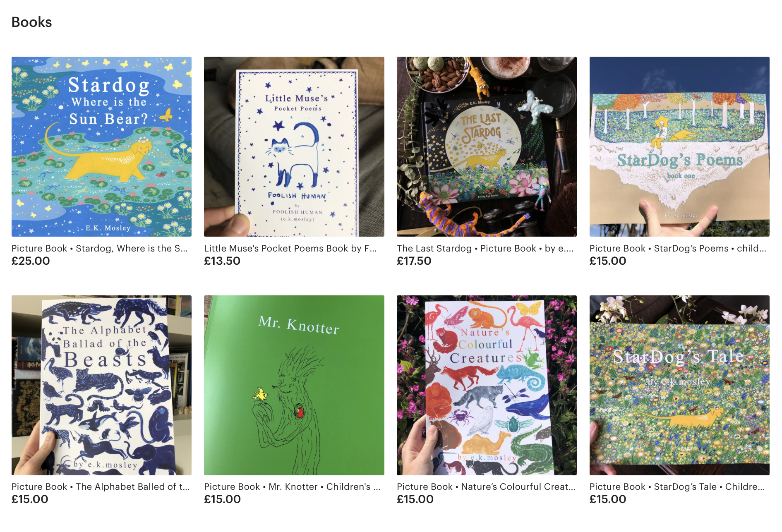Open Little Muse's Pocket Poems cover image
This screenshot has height=532, width=782.
[294, 146]
